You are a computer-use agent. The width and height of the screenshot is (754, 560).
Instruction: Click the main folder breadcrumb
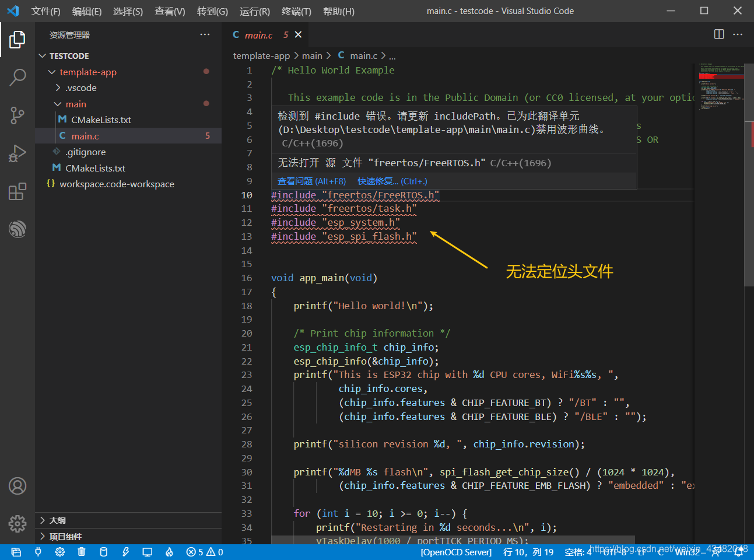(312, 55)
